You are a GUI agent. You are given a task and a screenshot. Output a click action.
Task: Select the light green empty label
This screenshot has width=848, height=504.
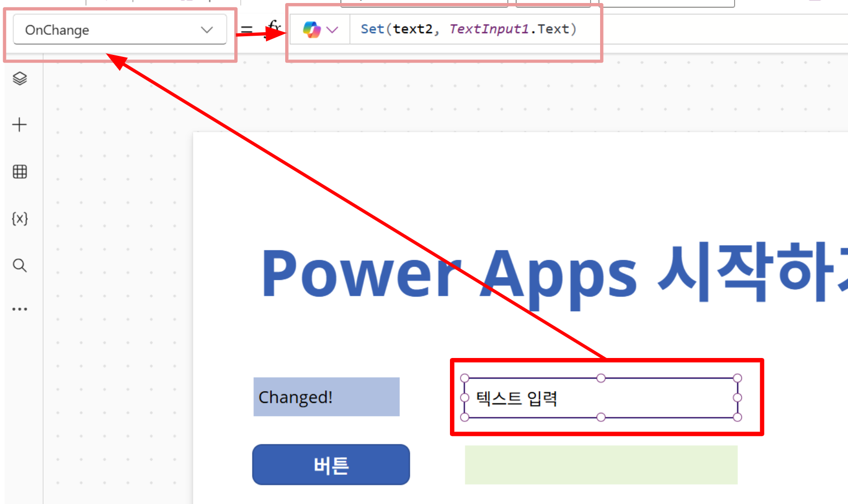[x=601, y=465]
